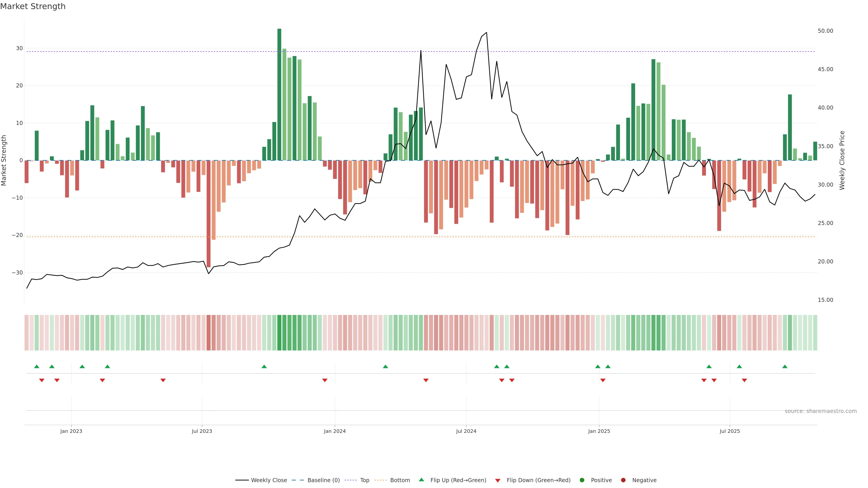The width and height of the screenshot is (868, 488).
Task: Click Flip Down red triangle legend icon
Action: [x=498, y=481]
